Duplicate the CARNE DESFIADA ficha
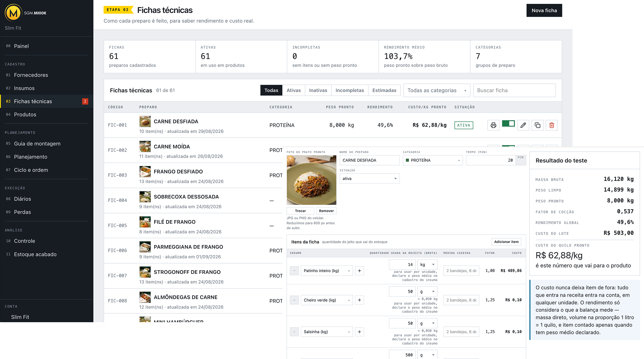Viewport: 644px width, 359px height. 537,125
